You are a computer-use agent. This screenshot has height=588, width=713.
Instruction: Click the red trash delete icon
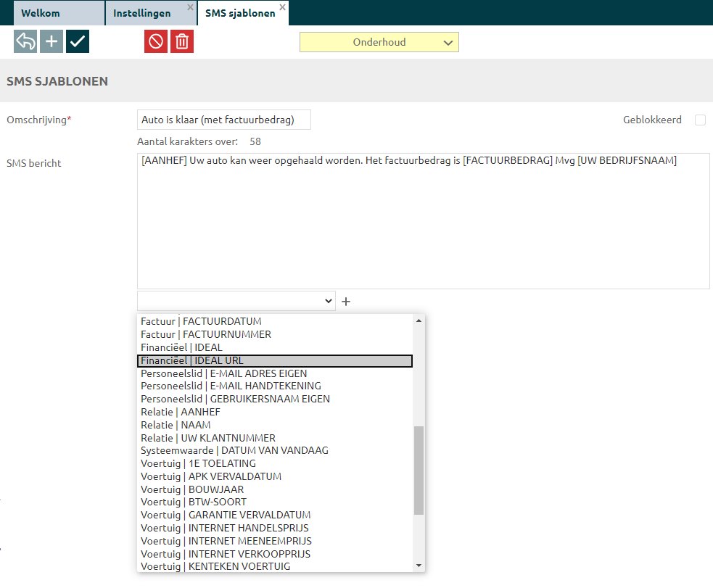pos(182,41)
